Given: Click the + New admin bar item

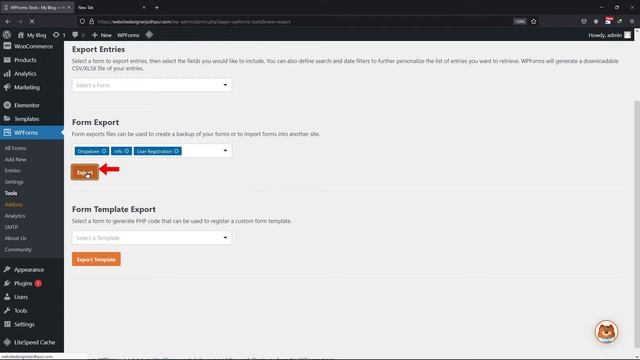Looking at the screenshot, I should [x=102, y=35].
